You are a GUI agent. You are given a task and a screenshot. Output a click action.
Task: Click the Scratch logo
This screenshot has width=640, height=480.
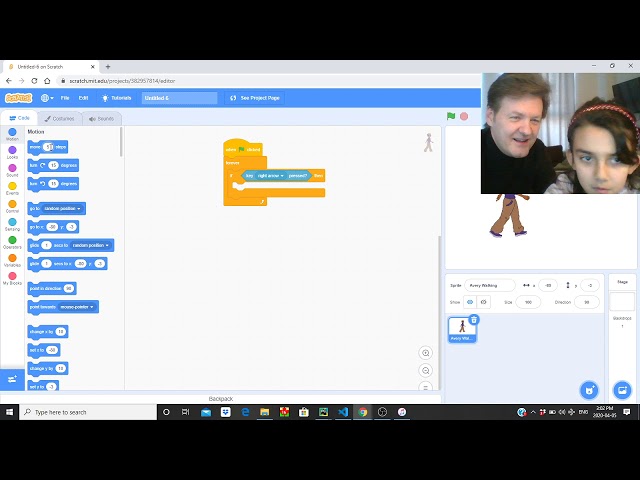point(18,98)
